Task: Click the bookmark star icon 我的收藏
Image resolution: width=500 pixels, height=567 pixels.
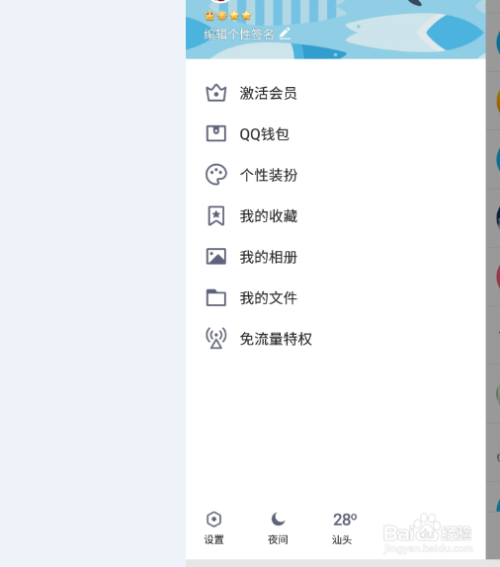Action: [x=216, y=216]
